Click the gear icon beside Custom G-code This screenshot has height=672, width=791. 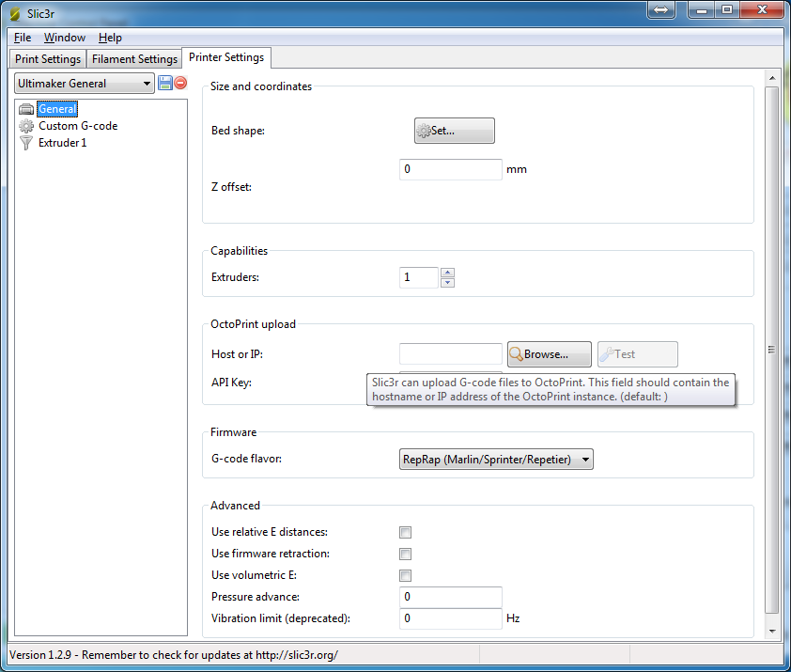pyautogui.click(x=26, y=126)
